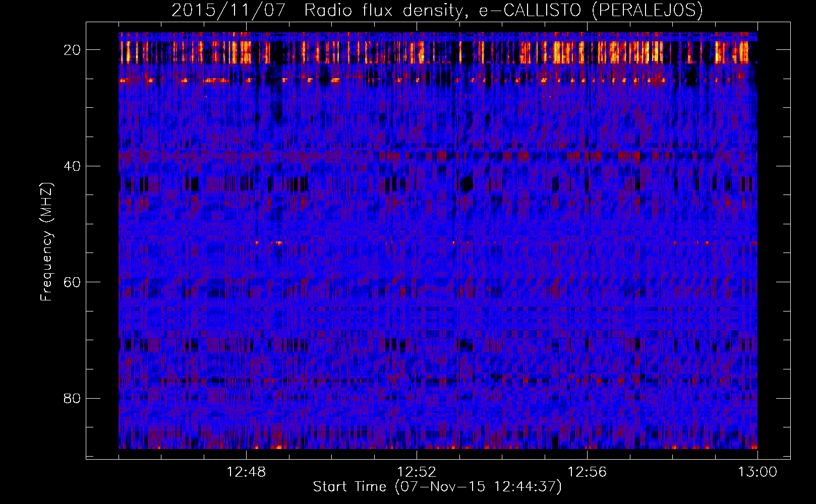Click the 20 MHz frequency tick label
The width and height of the screenshot is (816, 504).
click(x=73, y=50)
